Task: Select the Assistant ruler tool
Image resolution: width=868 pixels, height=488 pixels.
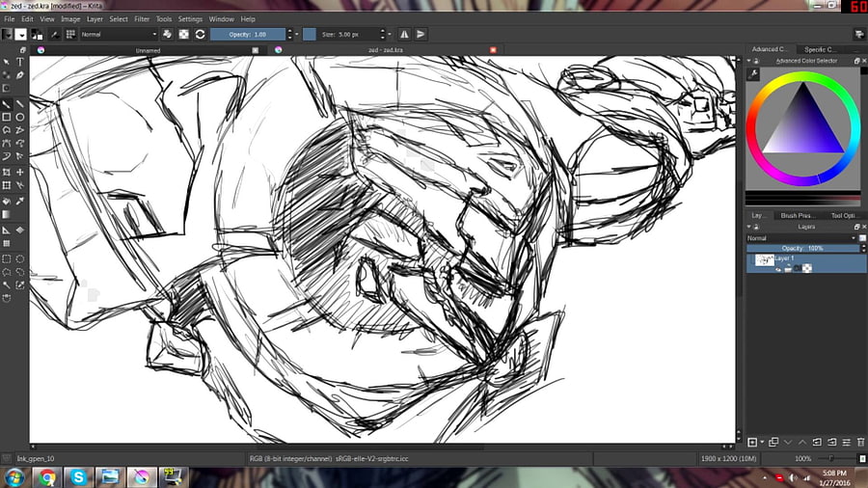Action: (7, 230)
